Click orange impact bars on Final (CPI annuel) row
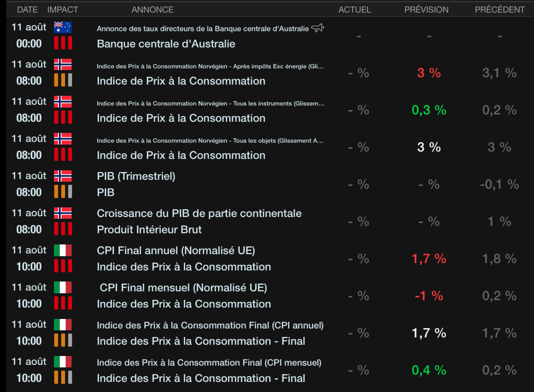The image size is (534, 392). tap(63, 340)
